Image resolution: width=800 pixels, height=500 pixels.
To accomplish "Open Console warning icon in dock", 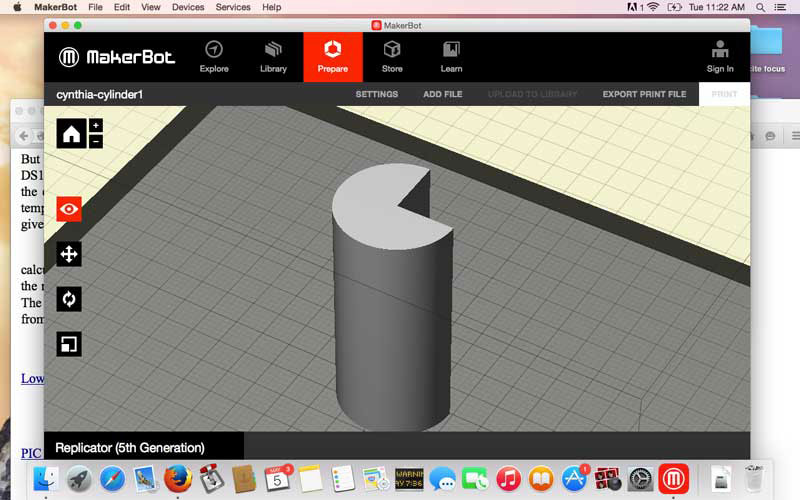I will 409,479.
